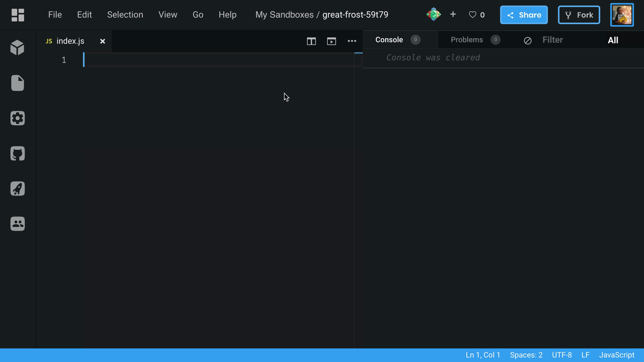Image resolution: width=644 pixels, height=362 pixels.
Task: Click the My Sandboxes breadcrumb link
Action: point(285,15)
